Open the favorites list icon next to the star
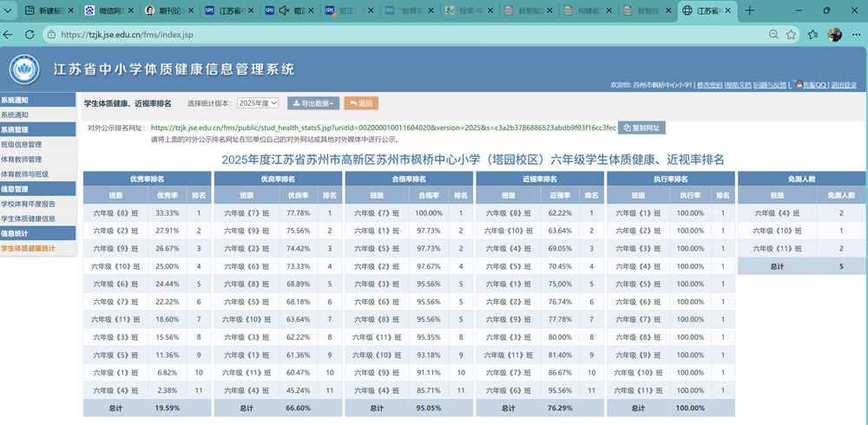The image size is (868, 425). pyautogui.click(x=812, y=35)
